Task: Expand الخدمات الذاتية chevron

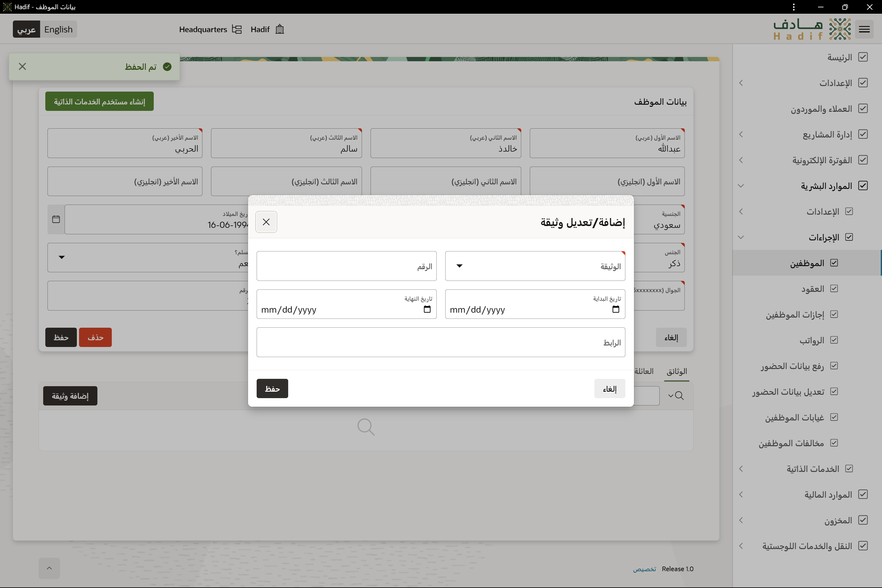Action: pos(741,469)
